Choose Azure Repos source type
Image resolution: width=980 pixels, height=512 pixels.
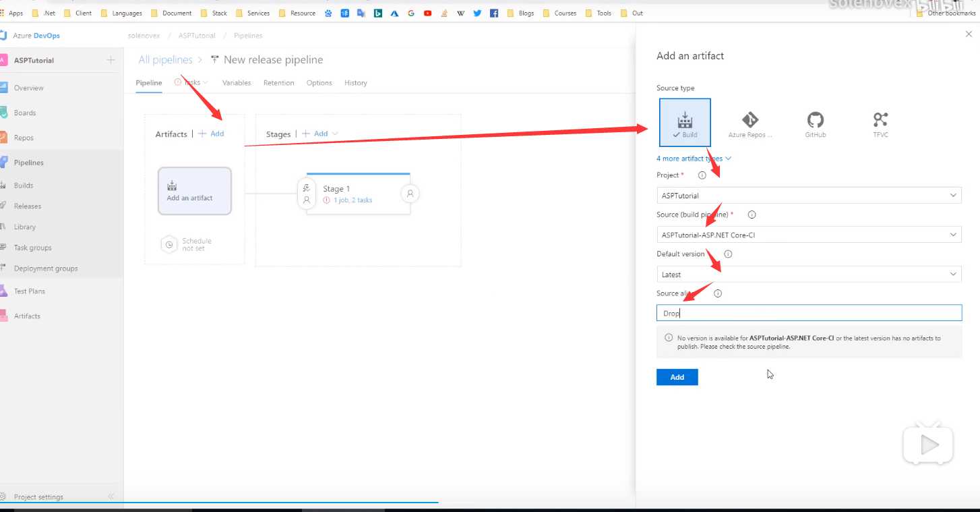(749, 123)
